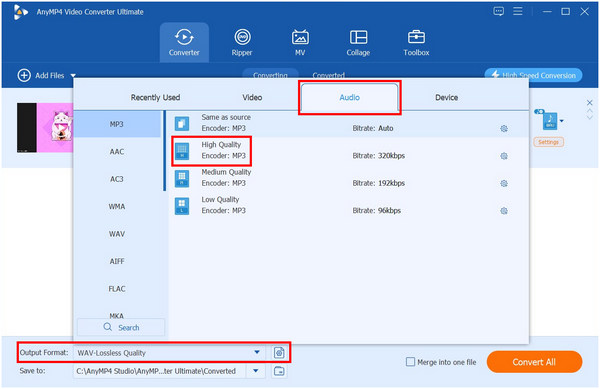Open the output folder icon beside Save to
Screen dimensions: 600x389
(x=279, y=371)
